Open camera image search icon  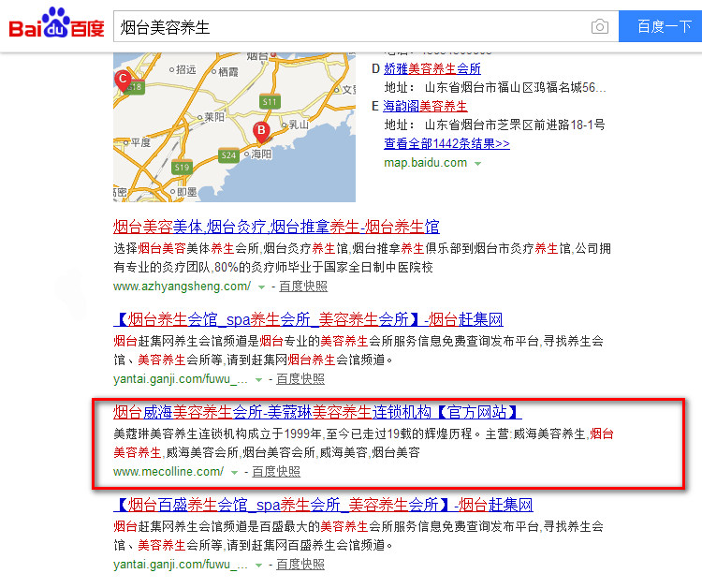coord(599,27)
